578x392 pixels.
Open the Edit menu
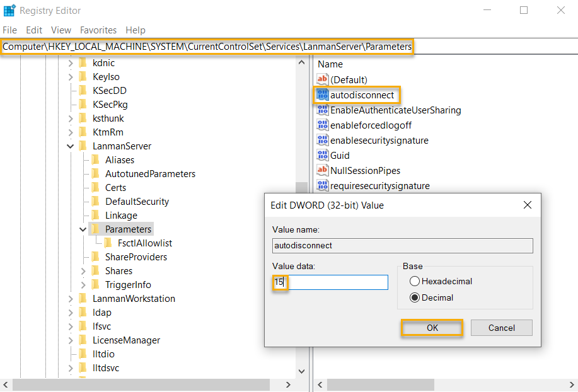pyautogui.click(x=34, y=30)
